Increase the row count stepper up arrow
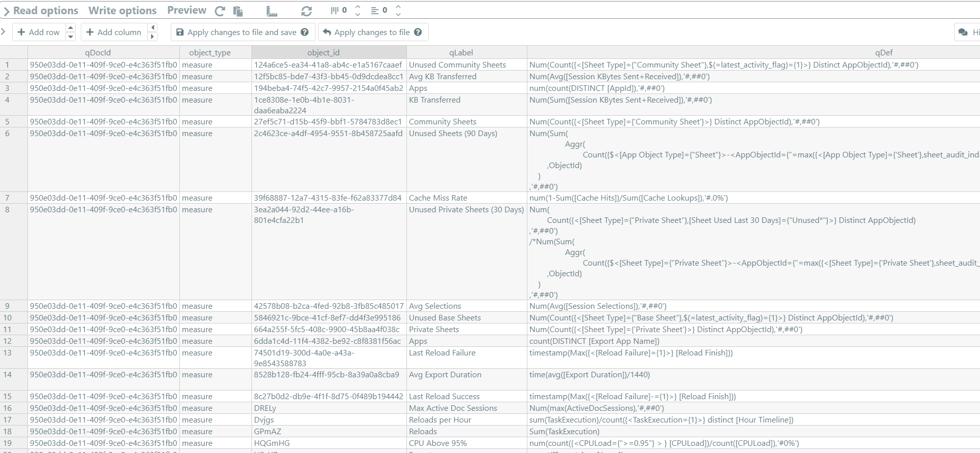The width and height of the screenshot is (980, 453). pos(398,7)
